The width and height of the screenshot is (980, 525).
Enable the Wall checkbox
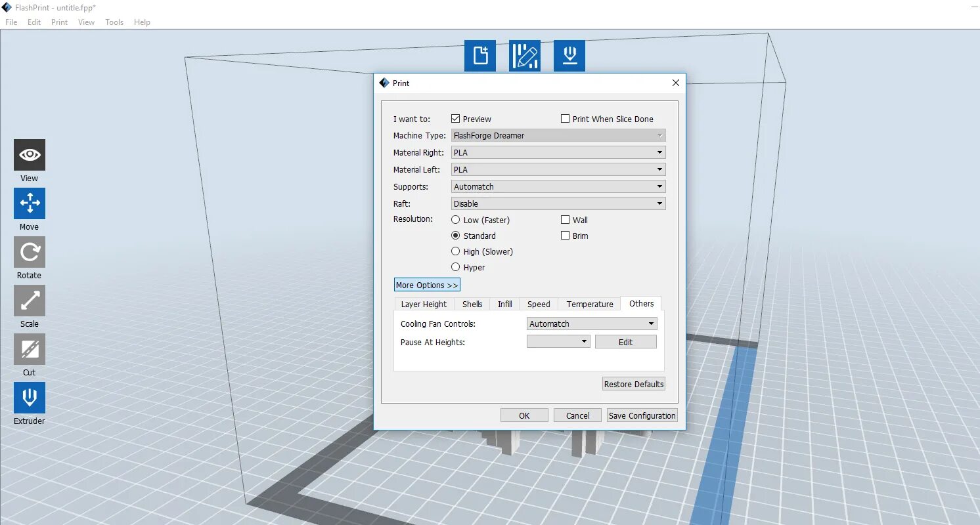coord(565,220)
